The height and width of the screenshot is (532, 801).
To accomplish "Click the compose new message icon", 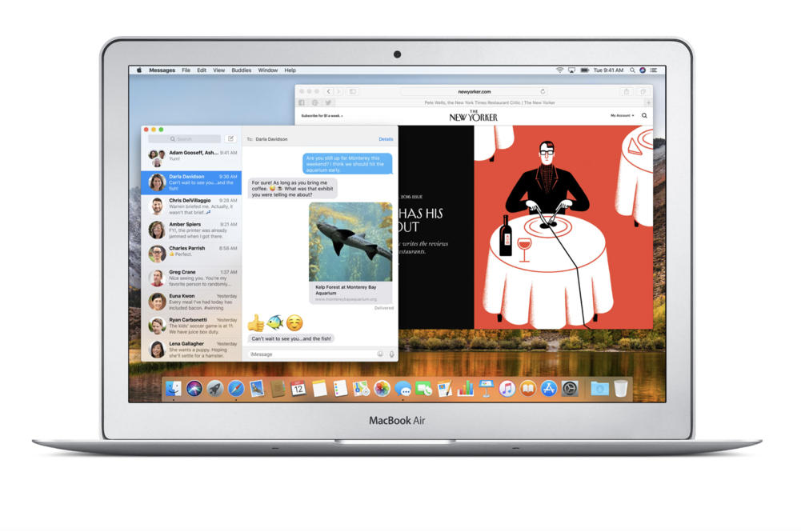I will (230, 139).
